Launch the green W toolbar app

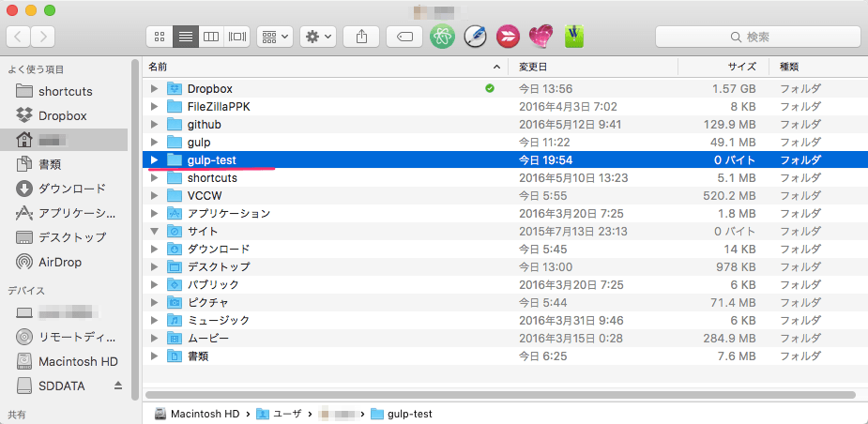click(x=574, y=37)
